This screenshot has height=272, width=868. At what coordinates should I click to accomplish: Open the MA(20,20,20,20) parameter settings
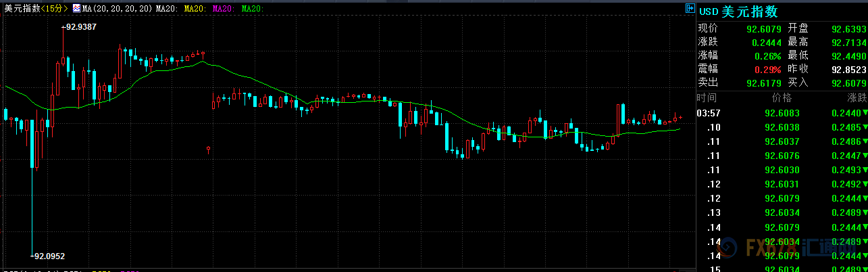pos(118,9)
